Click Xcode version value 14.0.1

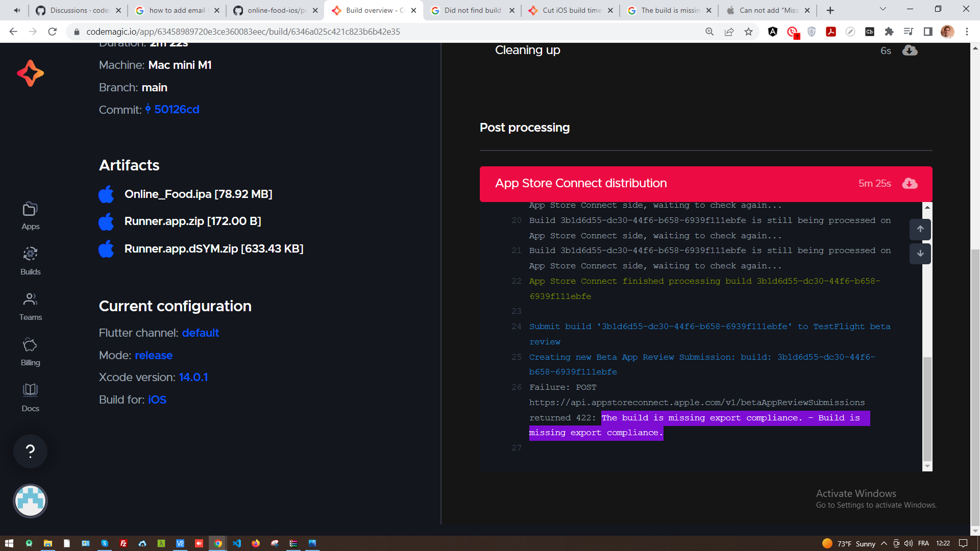click(193, 377)
